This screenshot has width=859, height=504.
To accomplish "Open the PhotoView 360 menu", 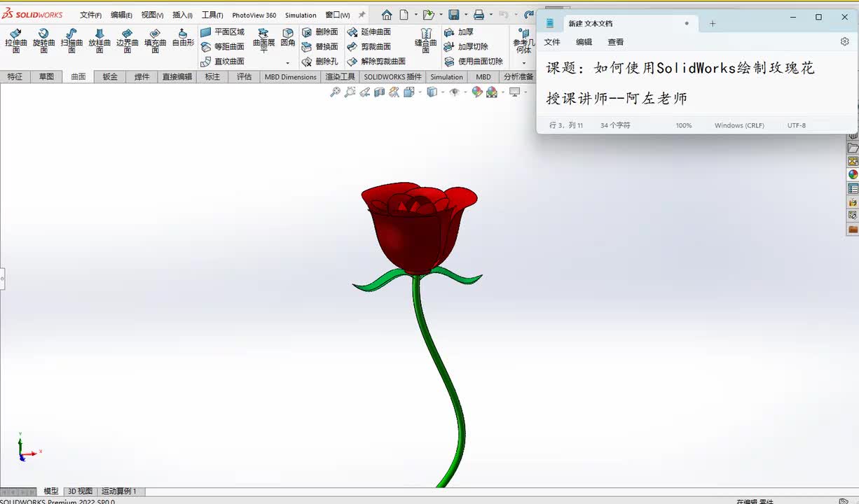I will coord(254,15).
